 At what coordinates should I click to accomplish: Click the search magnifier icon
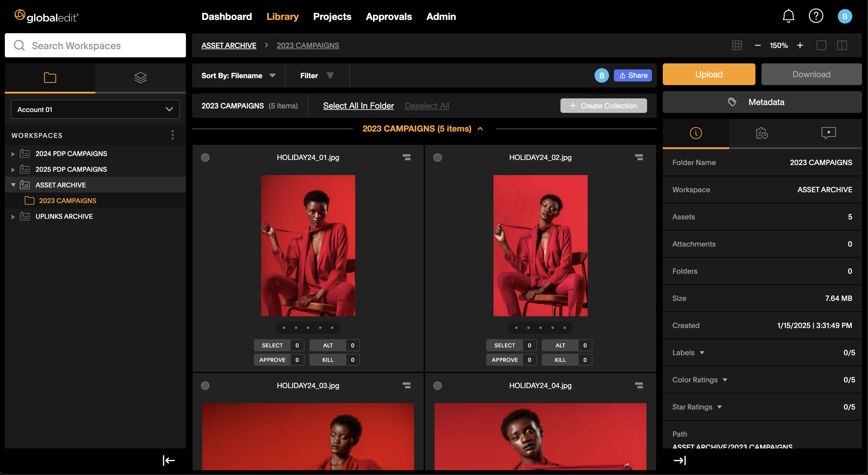tap(19, 45)
